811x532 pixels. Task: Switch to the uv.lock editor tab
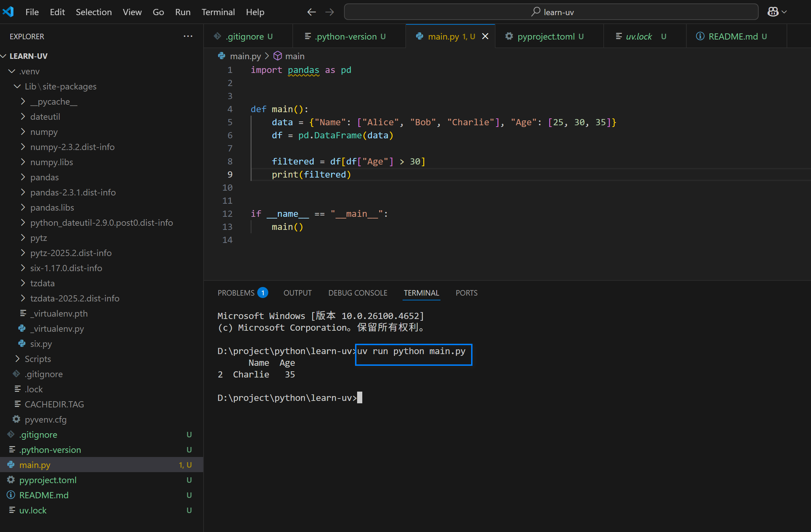coord(645,36)
